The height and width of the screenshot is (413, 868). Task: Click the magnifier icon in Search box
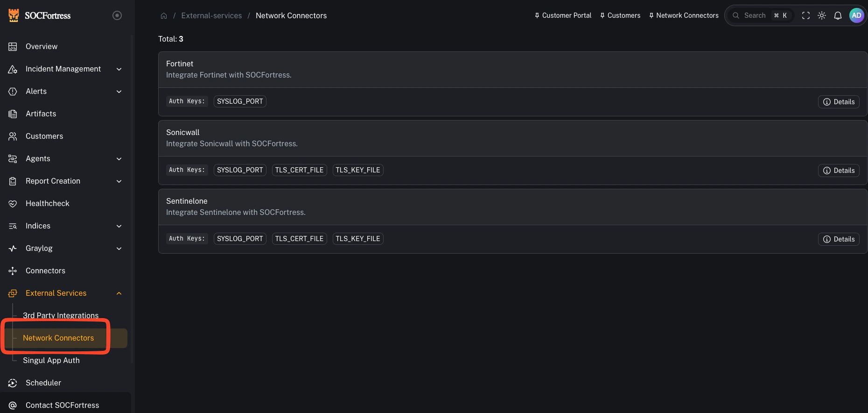coord(736,15)
